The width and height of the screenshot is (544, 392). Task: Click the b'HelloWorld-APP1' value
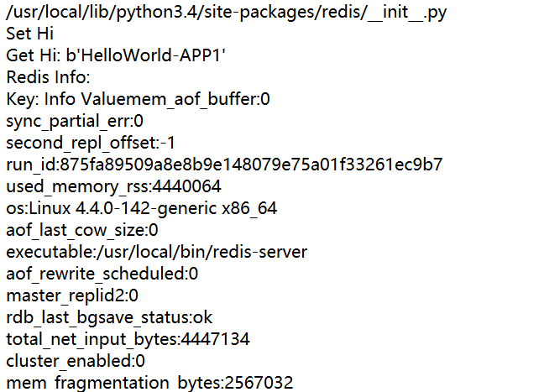point(146,56)
